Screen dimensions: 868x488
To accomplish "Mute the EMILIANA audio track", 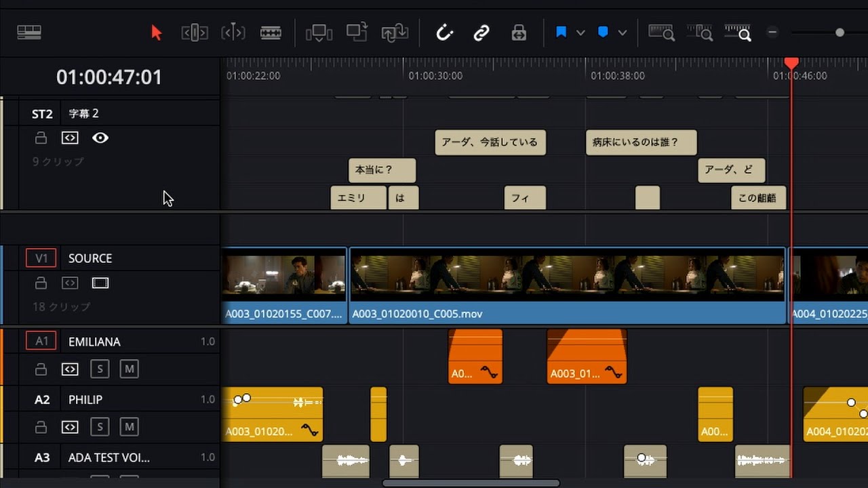I will pos(129,369).
